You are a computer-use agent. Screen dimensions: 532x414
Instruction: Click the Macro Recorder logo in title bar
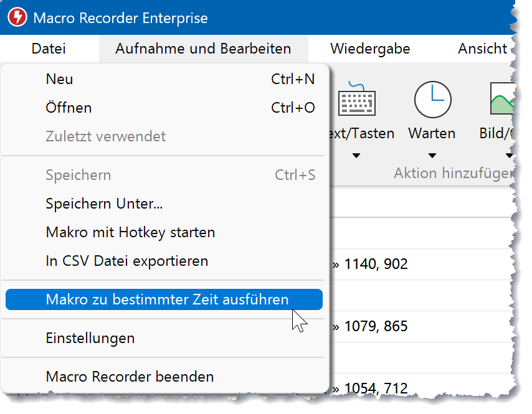17,17
